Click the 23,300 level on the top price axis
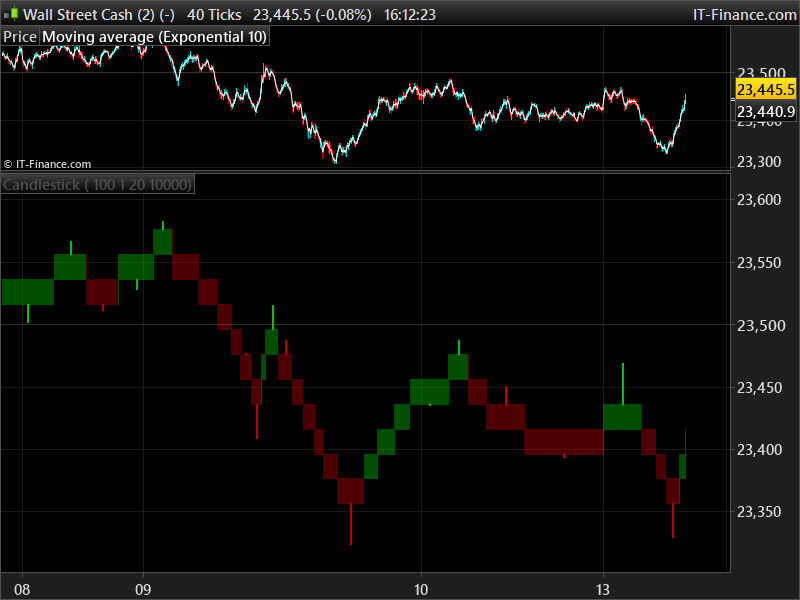This screenshot has width=800, height=600. click(x=759, y=162)
